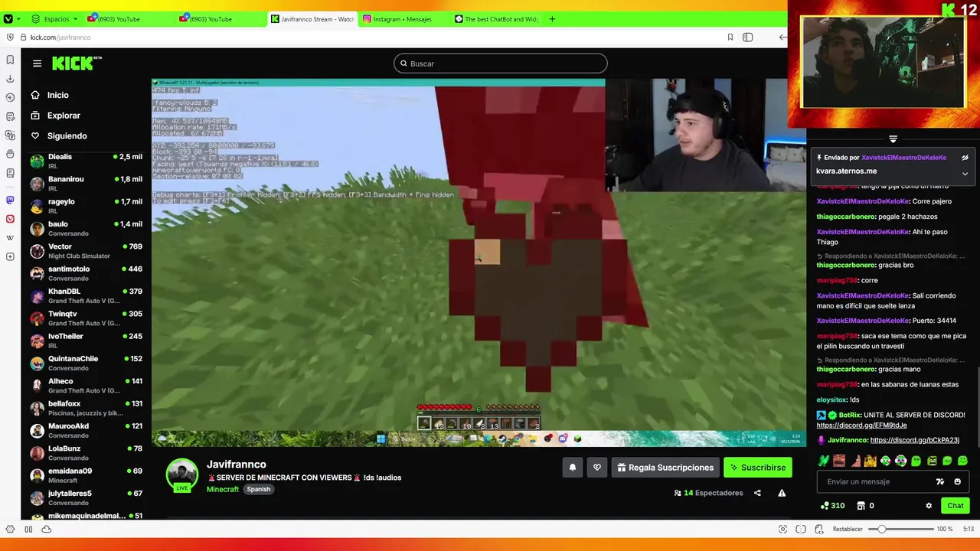980x551 pixels.
Task: Click the chat translate icon
Action: (940, 481)
